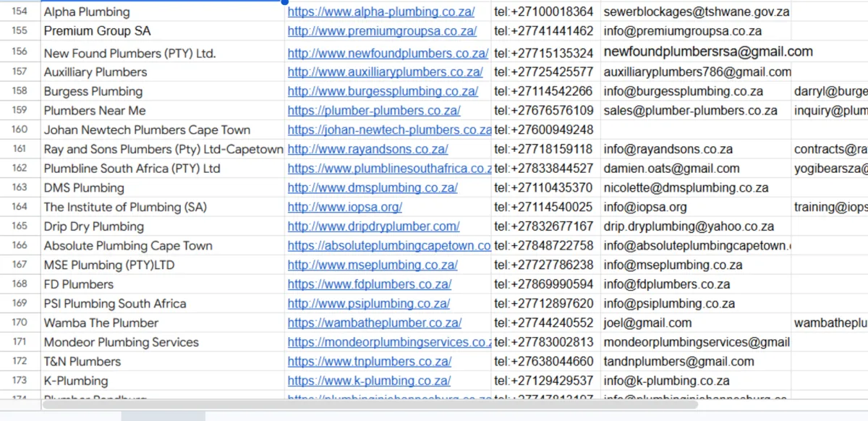Open the rayandsons.co.za link
The image size is (868, 421).
tap(367, 150)
